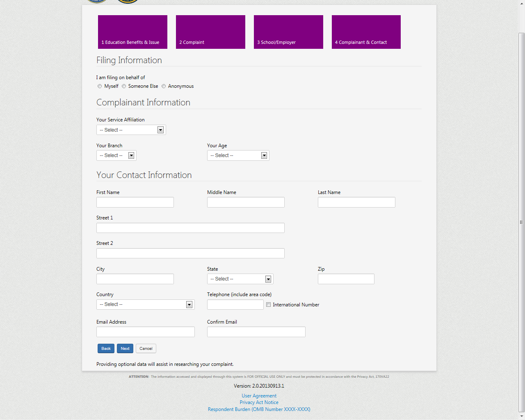Expand the State dropdown
This screenshot has width=525, height=420.
click(x=240, y=279)
